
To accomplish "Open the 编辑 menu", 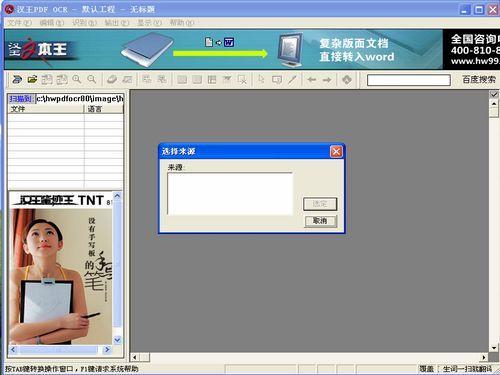I will 52,23.
